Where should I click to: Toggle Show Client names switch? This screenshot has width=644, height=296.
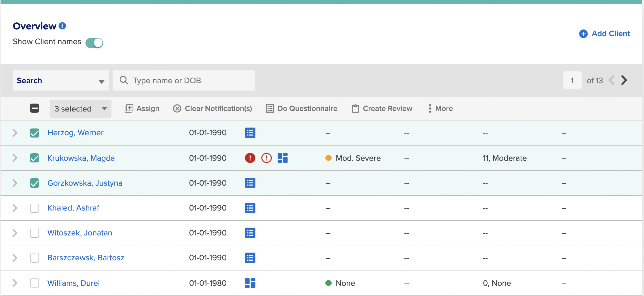point(94,43)
